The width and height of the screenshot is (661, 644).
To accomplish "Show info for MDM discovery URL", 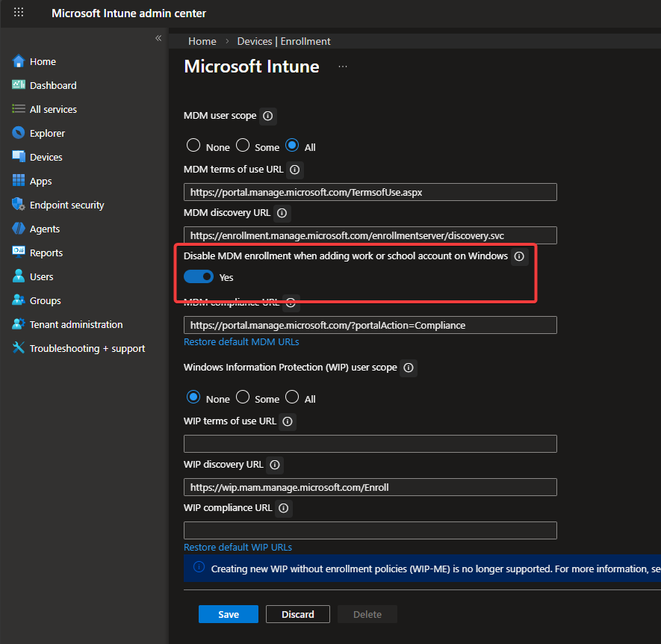I will [x=282, y=213].
